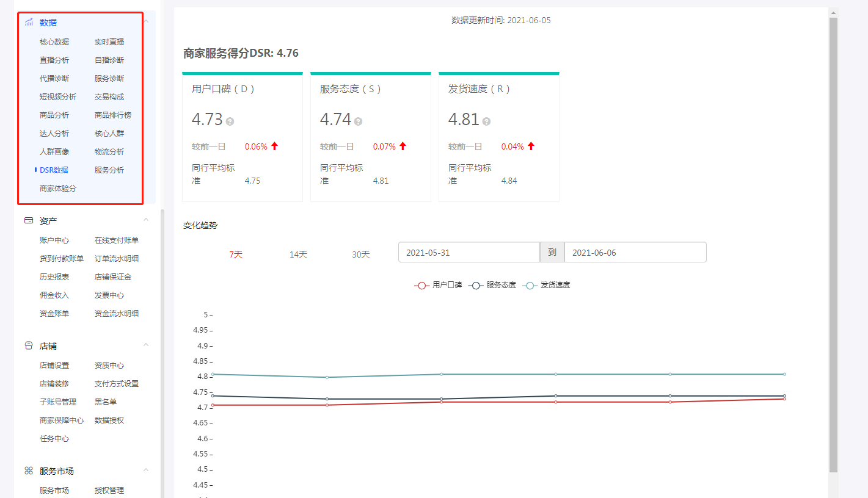The height and width of the screenshot is (498, 868).
Task: Click the sidebar vertical scrollbar
Action: (x=162, y=354)
